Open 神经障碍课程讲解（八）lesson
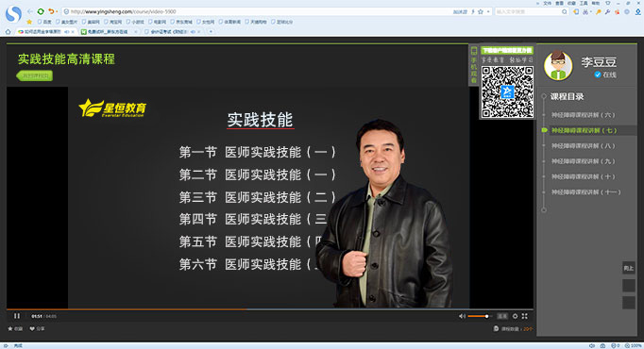This screenshot has width=644, height=349. coord(583,146)
